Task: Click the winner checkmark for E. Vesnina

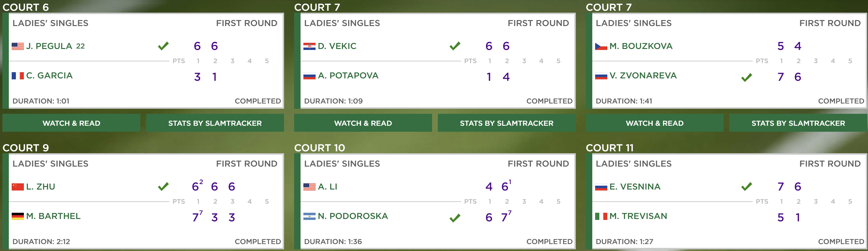Action: [746, 186]
